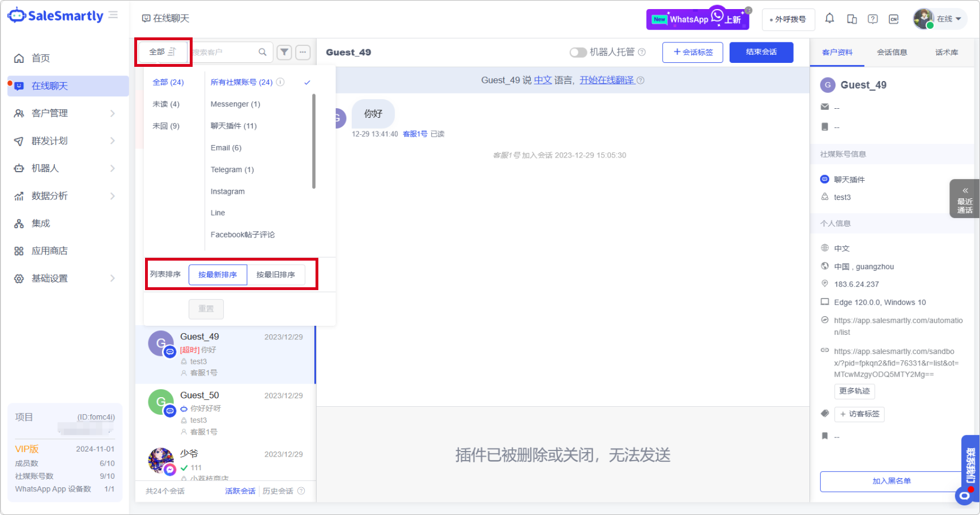Switch to the 会话信息 tab
The width and height of the screenshot is (980, 515).
tap(892, 52)
